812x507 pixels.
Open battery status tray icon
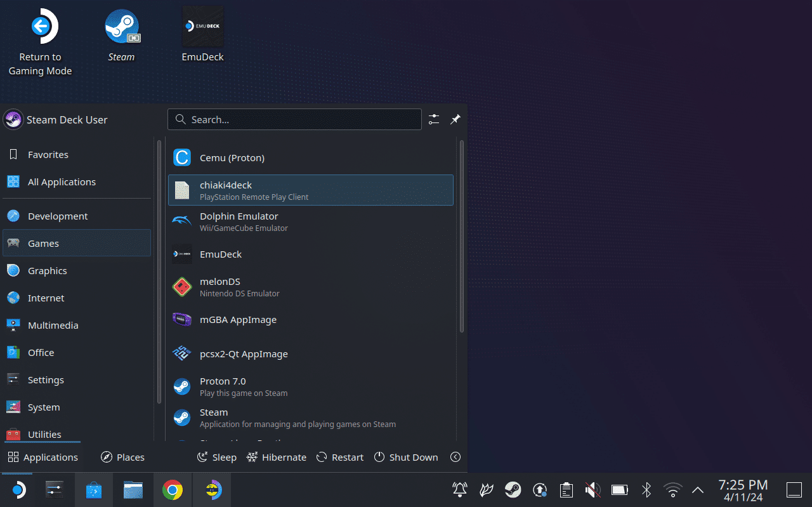pos(619,490)
